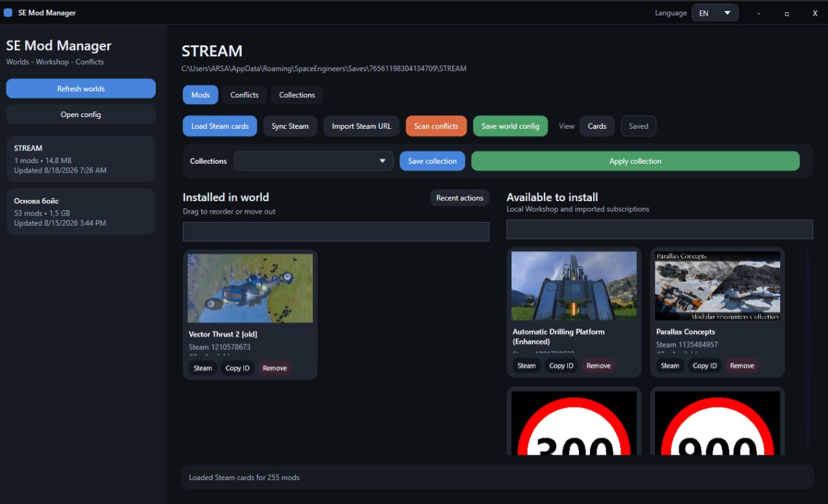This screenshot has width=828, height=504.
Task: Run Scan conflicts
Action: coord(436,126)
